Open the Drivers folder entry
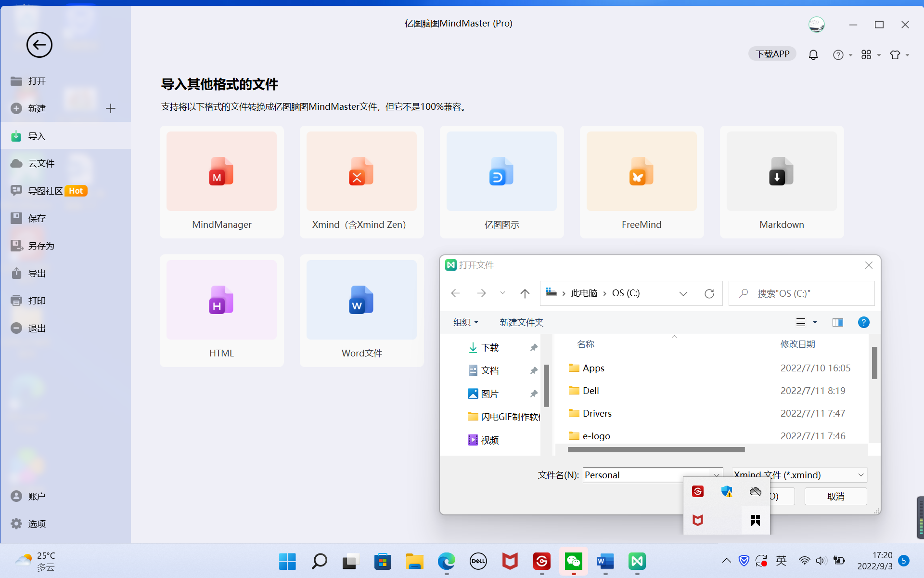 click(x=597, y=413)
